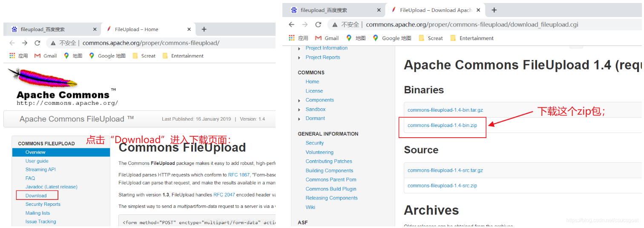Click right window address bar URL
This screenshot has width=644, height=228.
point(472,25)
